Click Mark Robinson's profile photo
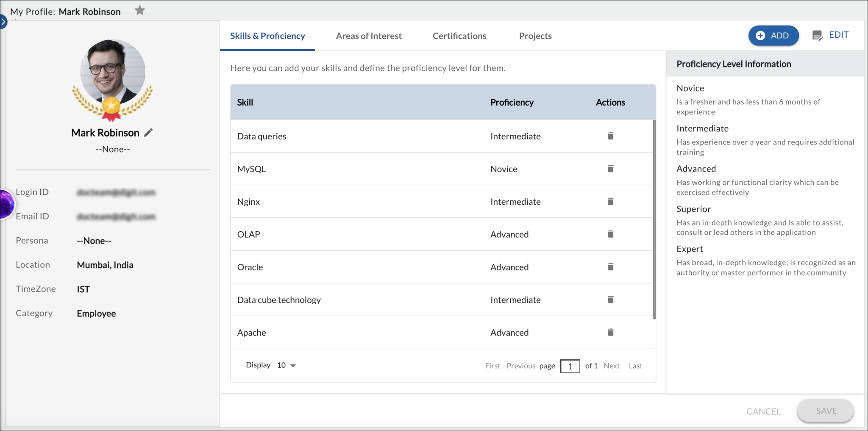Screen dimensions: 868x431 (x=113, y=72)
